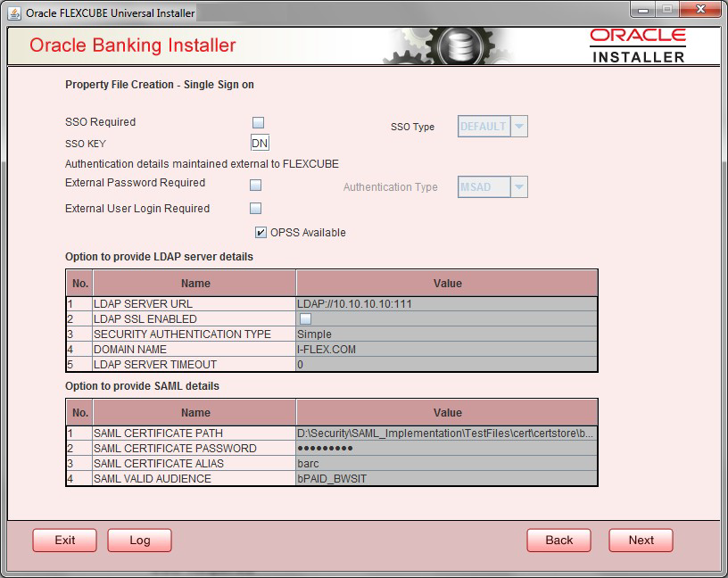Select SAML CERTIFICATE ALIAS name cell
Screen dimensions: 728x578
194,463
